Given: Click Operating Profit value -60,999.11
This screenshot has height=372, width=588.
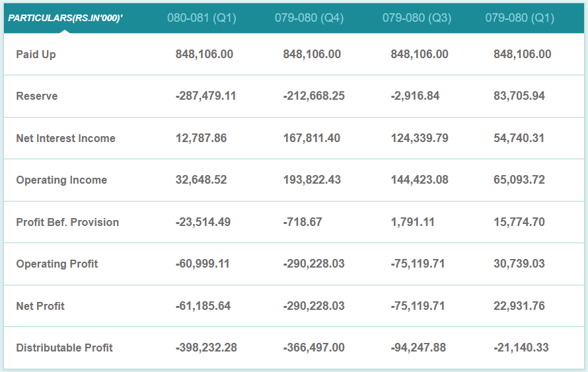Looking at the screenshot, I should (203, 264).
